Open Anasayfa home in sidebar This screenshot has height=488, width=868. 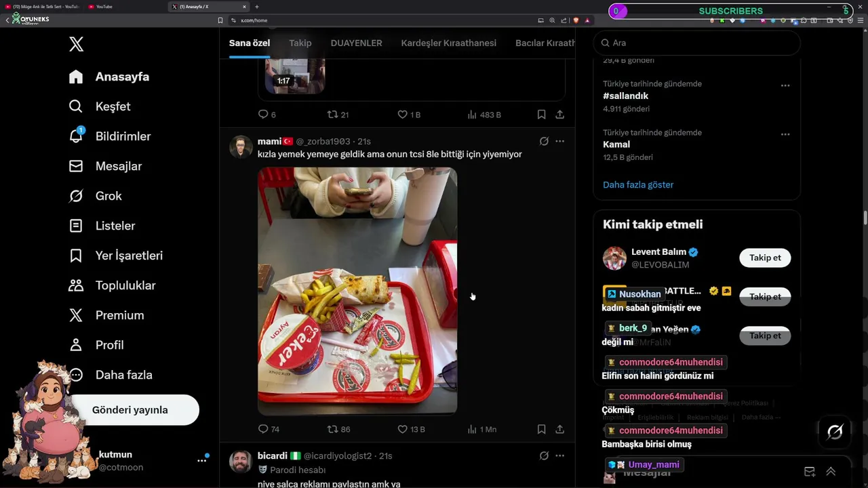[109, 77]
